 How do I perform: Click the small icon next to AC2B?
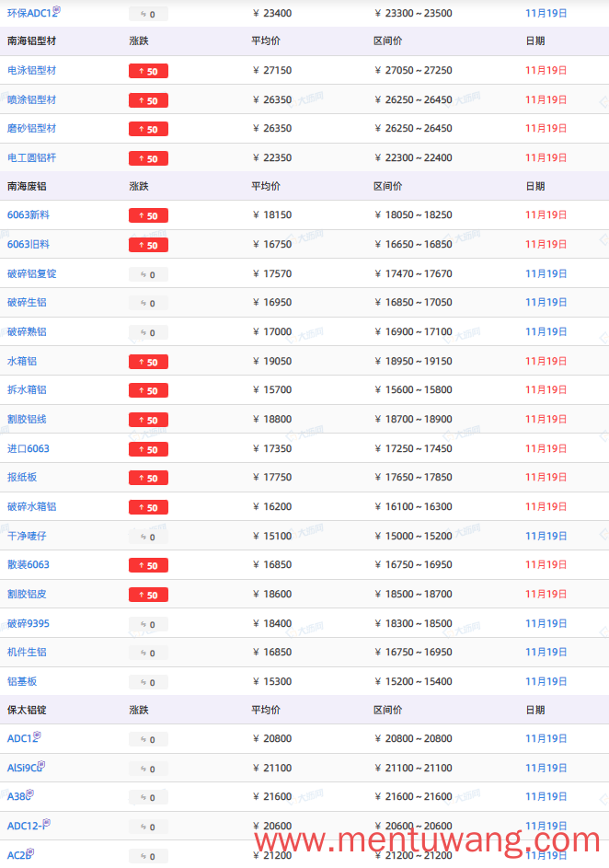pos(29,852)
